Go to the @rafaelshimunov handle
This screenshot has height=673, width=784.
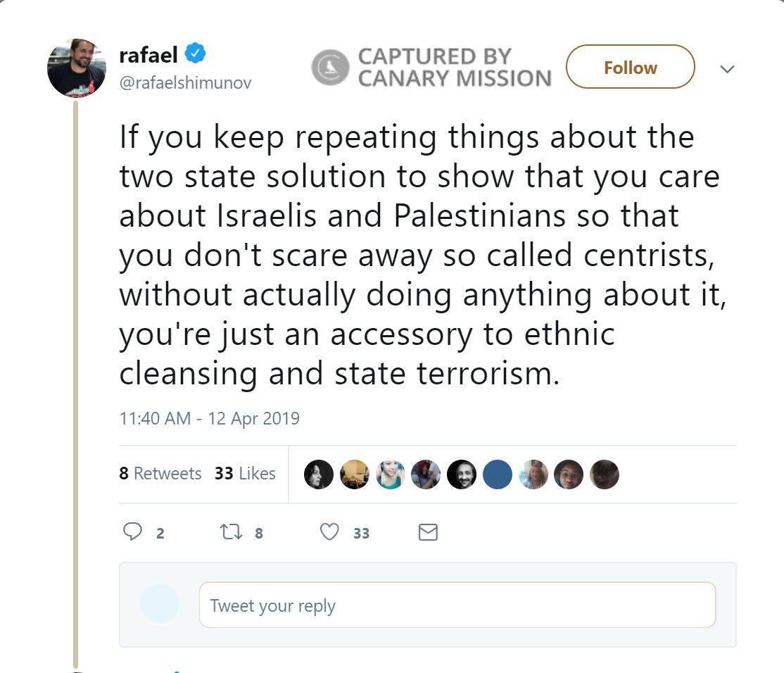[185, 83]
